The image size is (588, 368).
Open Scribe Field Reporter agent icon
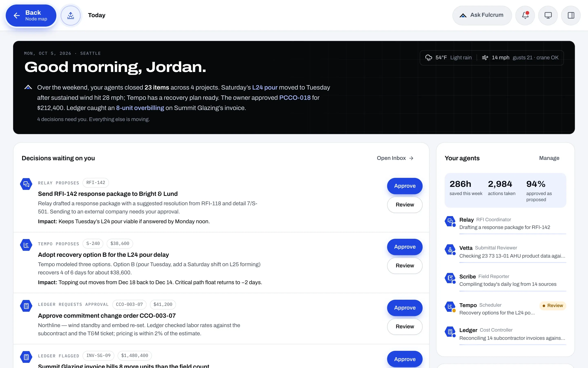pos(450,278)
